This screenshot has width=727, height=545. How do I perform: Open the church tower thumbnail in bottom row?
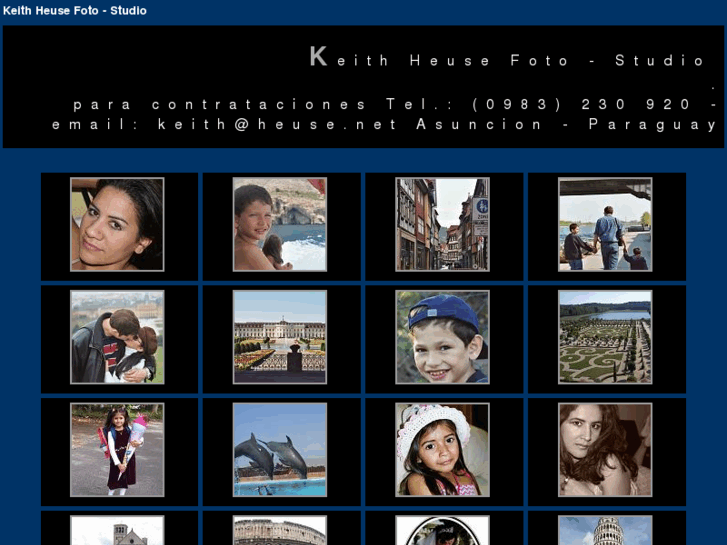pos(117,530)
